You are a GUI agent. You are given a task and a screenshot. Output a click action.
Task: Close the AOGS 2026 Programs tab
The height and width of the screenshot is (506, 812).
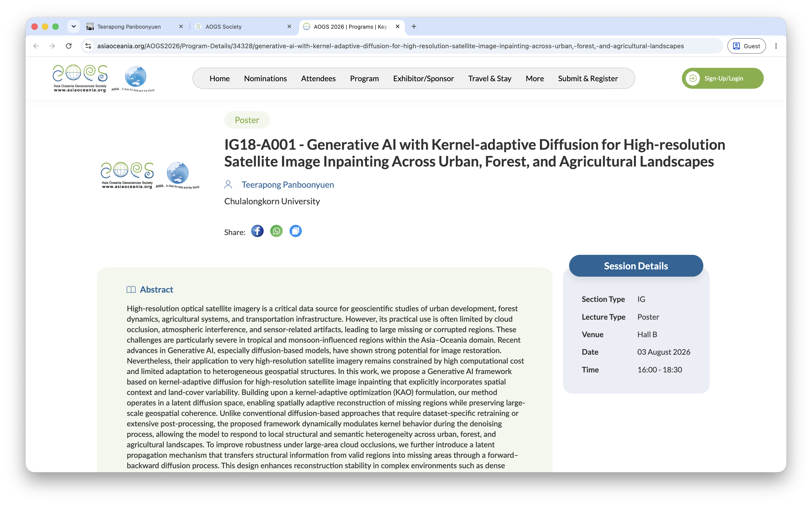397,26
